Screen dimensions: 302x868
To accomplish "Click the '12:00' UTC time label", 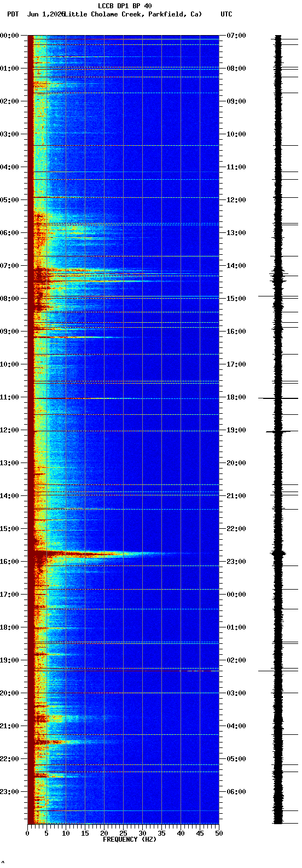I will [236, 200].
